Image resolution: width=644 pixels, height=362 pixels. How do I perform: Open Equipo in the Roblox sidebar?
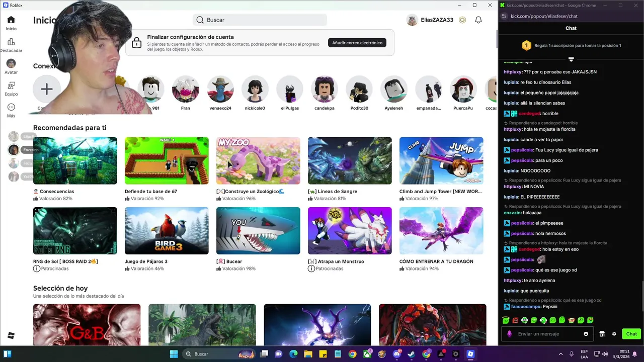pyautogui.click(x=11, y=88)
